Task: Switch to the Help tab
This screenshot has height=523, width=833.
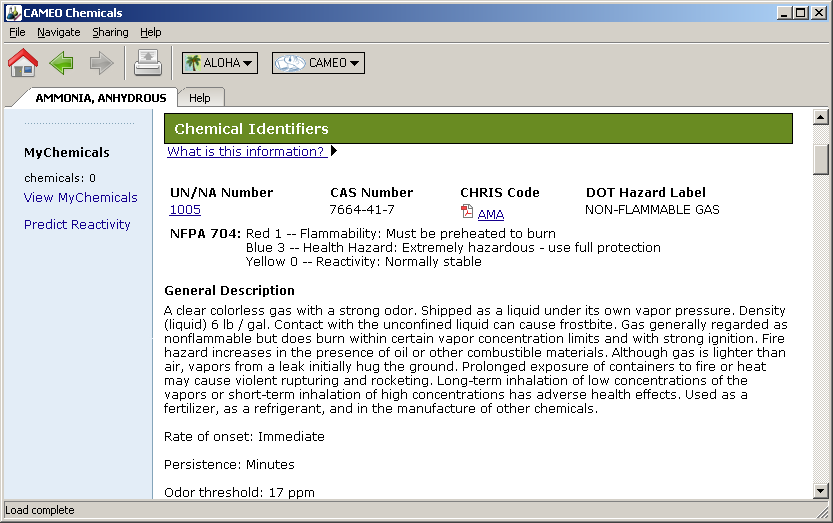Action: [200, 98]
